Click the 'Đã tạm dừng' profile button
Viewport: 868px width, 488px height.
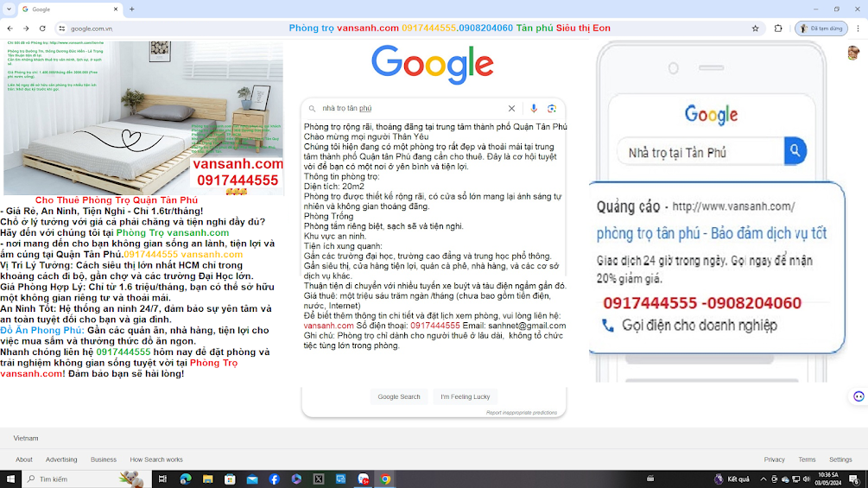(x=821, y=29)
